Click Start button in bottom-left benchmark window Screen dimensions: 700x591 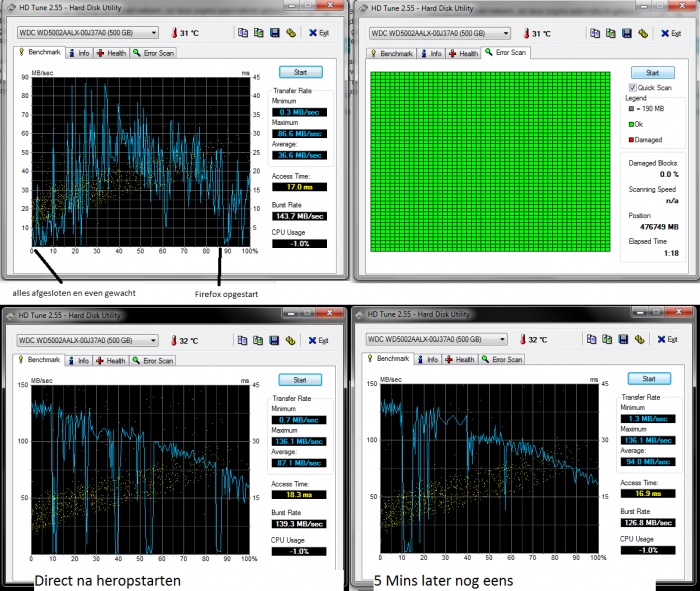tap(300, 380)
